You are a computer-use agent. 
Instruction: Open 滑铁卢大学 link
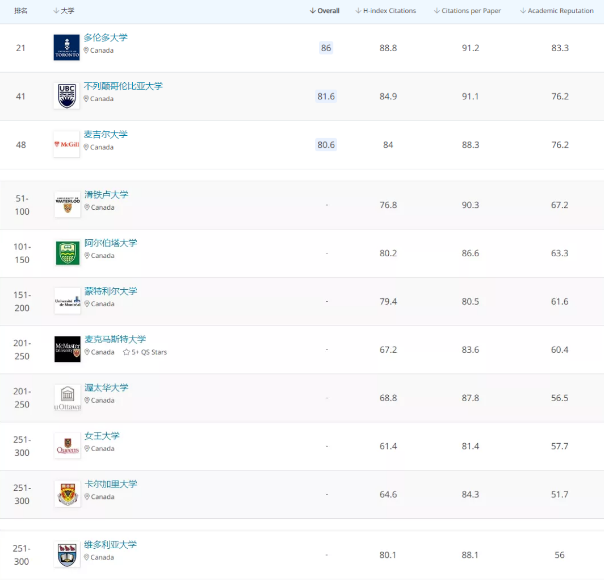pyautogui.click(x=106, y=194)
